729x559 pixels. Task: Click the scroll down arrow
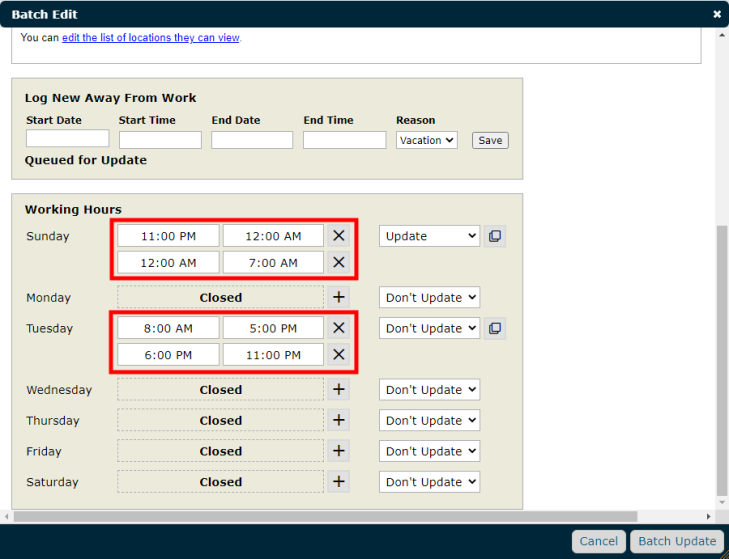(x=722, y=502)
